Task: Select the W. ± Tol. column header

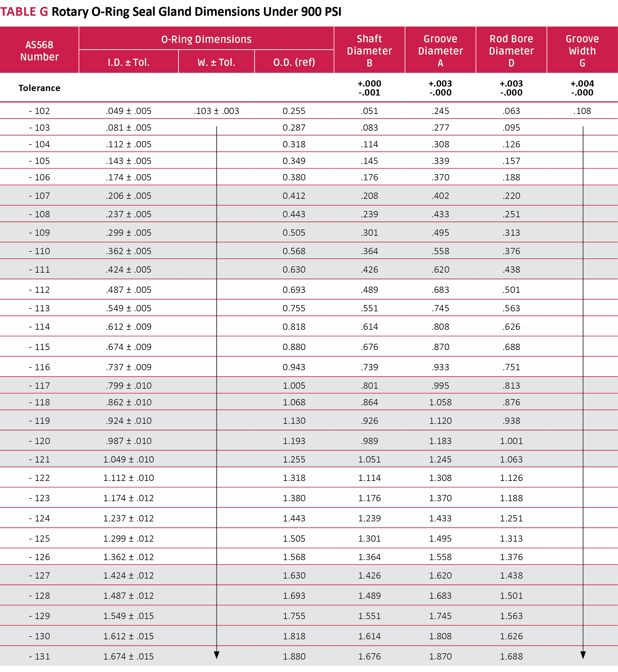Action: (x=216, y=62)
